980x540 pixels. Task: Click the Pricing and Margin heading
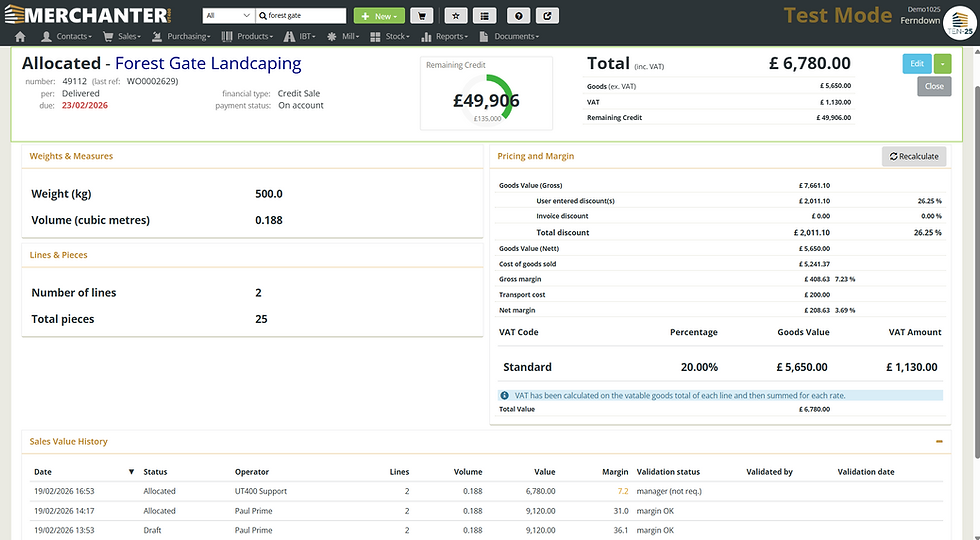point(536,156)
